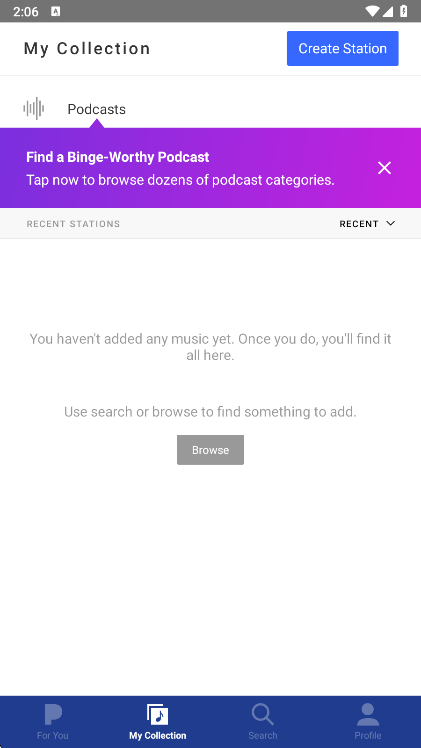Open the RECENT sort dropdown
This screenshot has height=748, width=421.
pos(367,224)
